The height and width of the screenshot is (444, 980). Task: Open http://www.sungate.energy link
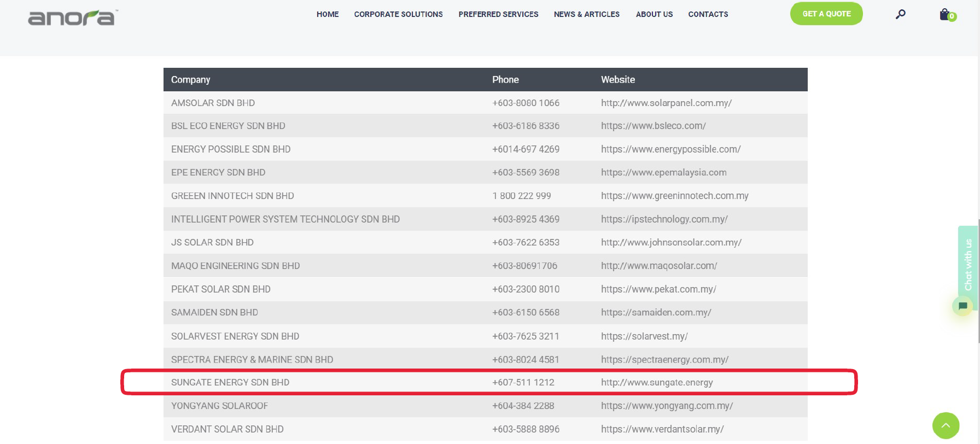(x=657, y=382)
